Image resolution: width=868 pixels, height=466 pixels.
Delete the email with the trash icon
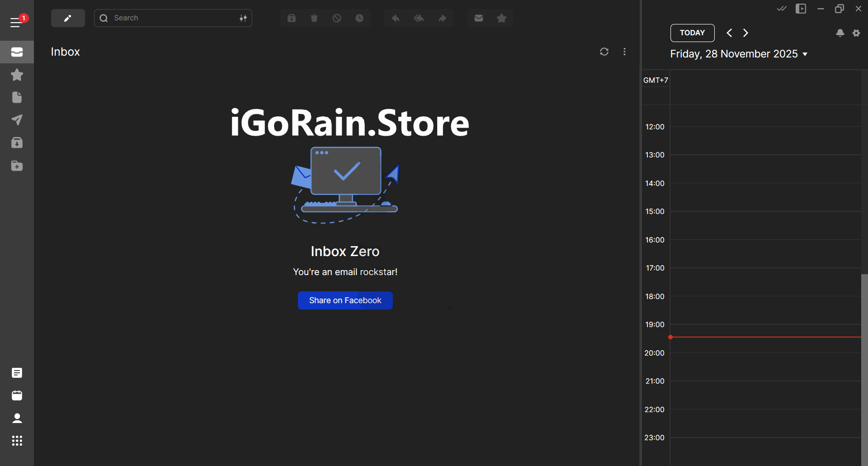tap(314, 18)
